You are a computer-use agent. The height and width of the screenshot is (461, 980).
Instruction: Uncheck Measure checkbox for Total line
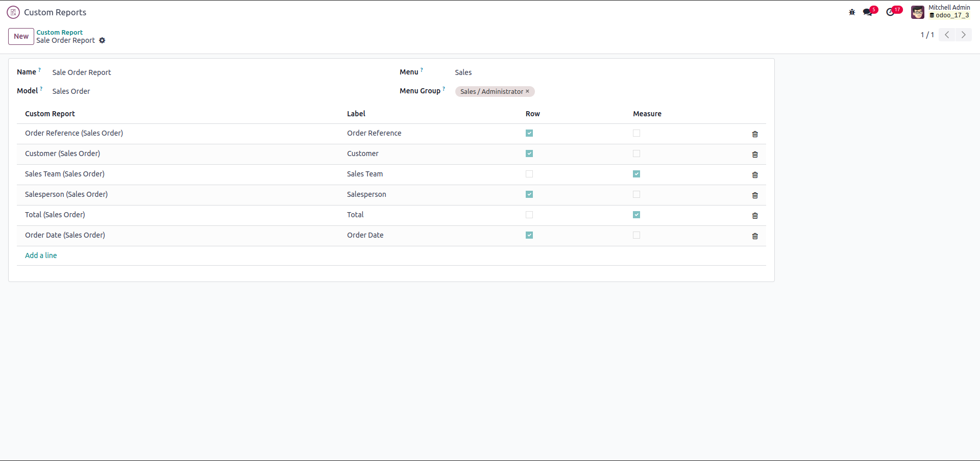(636, 215)
